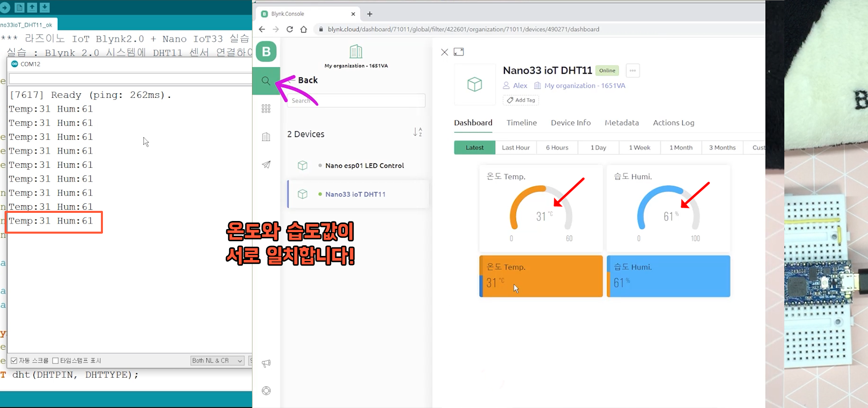Open the Device Info tab
This screenshot has height=408, width=868.
pyautogui.click(x=571, y=123)
